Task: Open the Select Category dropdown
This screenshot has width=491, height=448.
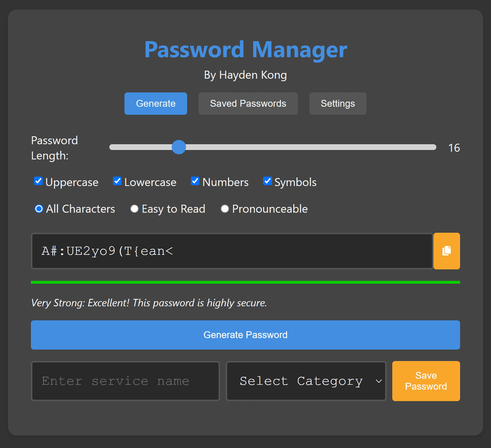Action: [305, 381]
